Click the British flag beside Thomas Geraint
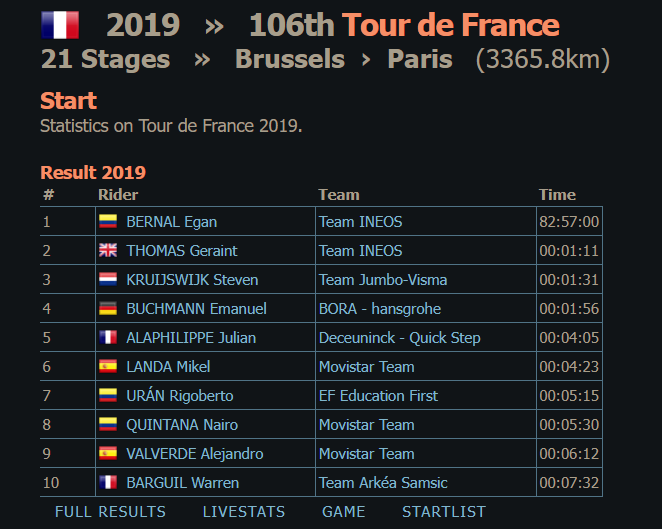 [108, 251]
